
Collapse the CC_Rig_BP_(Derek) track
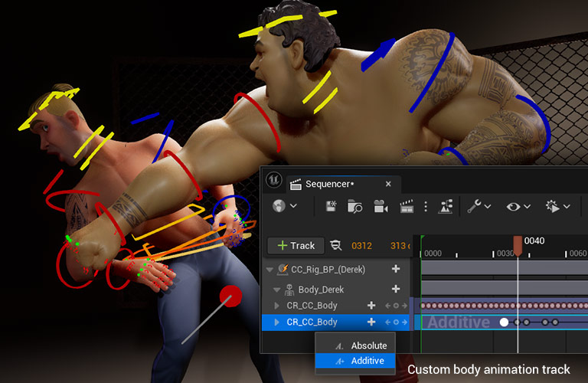[269, 269]
